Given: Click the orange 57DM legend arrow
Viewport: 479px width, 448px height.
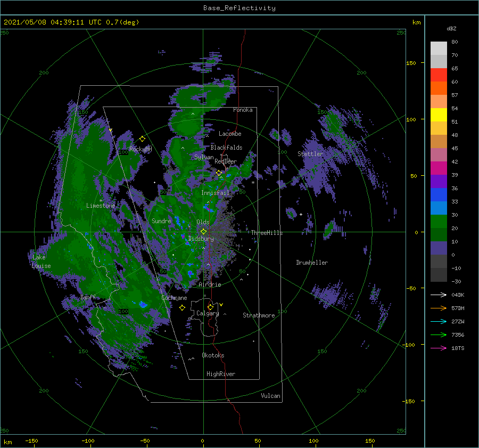Looking at the screenshot, I should pyautogui.click(x=439, y=308).
